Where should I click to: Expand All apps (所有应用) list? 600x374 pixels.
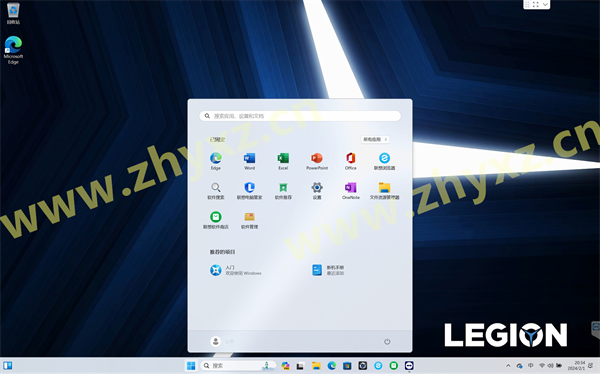[x=375, y=139]
